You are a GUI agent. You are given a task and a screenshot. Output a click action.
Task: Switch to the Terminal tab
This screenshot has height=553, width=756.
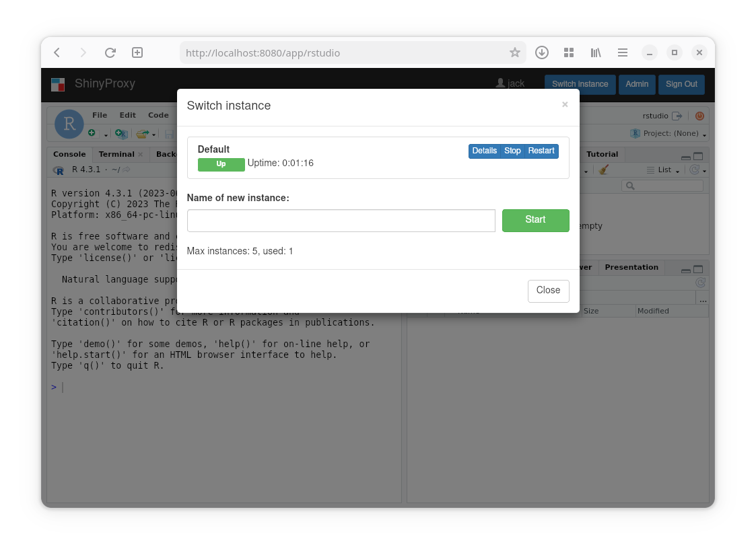pos(116,154)
